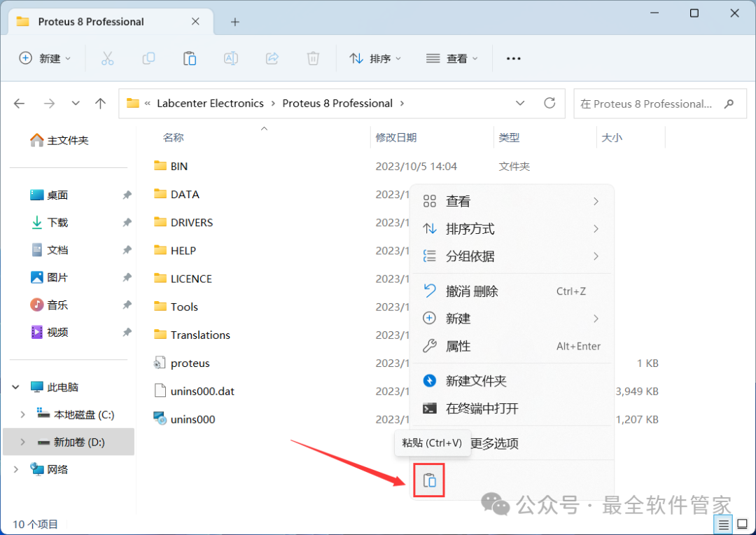Refresh the current folder view
The height and width of the screenshot is (535, 756).
pyautogui.click(x=549, y=103)
